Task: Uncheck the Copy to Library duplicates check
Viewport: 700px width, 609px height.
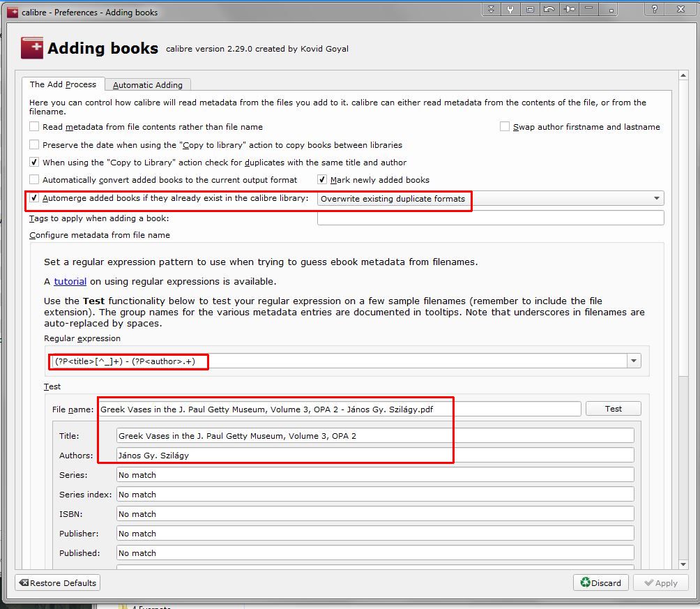Action: 34,162
